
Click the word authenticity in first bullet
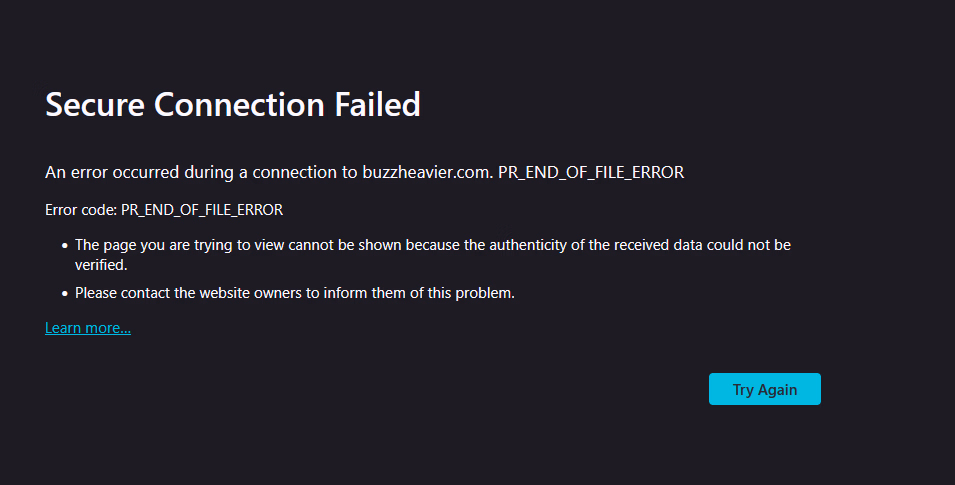529,245
